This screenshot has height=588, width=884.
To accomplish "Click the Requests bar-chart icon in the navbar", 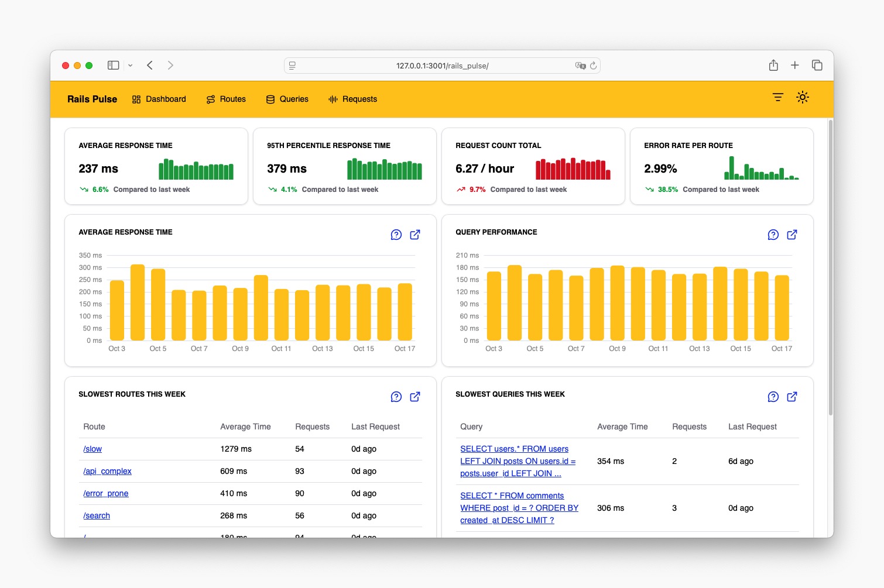I will coord(334,99).
